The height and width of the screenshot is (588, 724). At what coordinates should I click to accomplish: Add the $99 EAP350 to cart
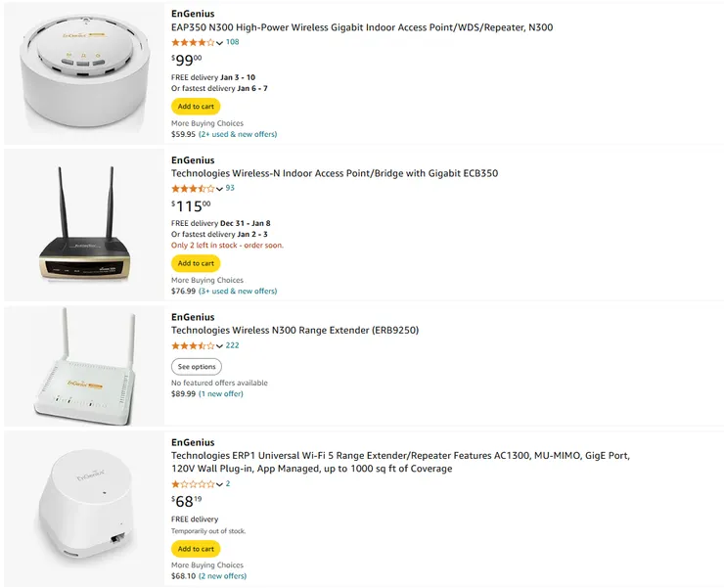(196, 107)
